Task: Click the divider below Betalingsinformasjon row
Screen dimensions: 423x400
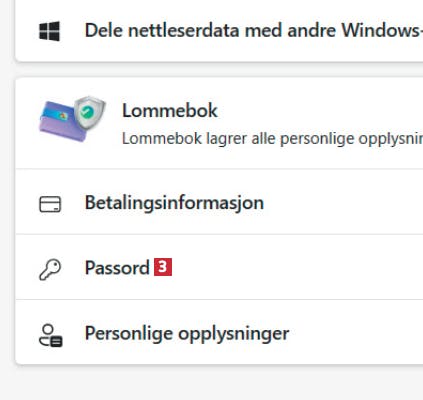Action: [x=219, y=234]
